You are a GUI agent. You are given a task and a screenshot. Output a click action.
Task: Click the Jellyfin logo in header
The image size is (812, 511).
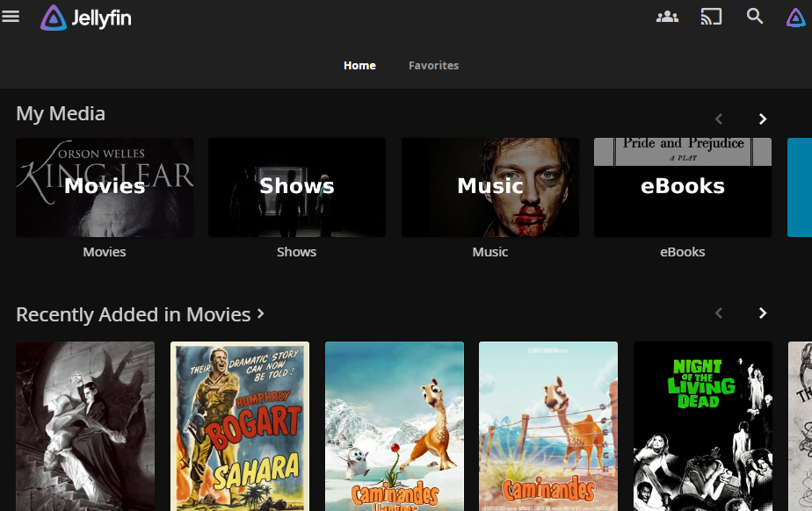click(x=86, y=18)
